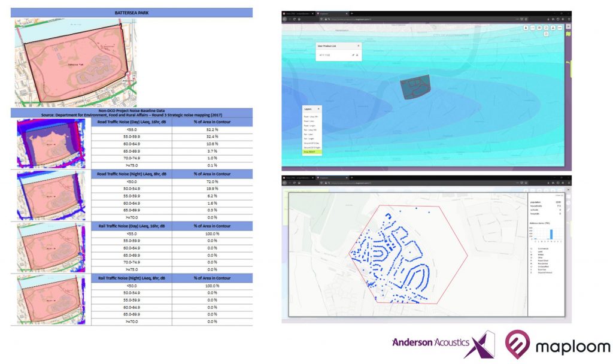The image size is (613, 364).
Task: Toggle the Rail - Lden layer
Action: pos(308,134)
